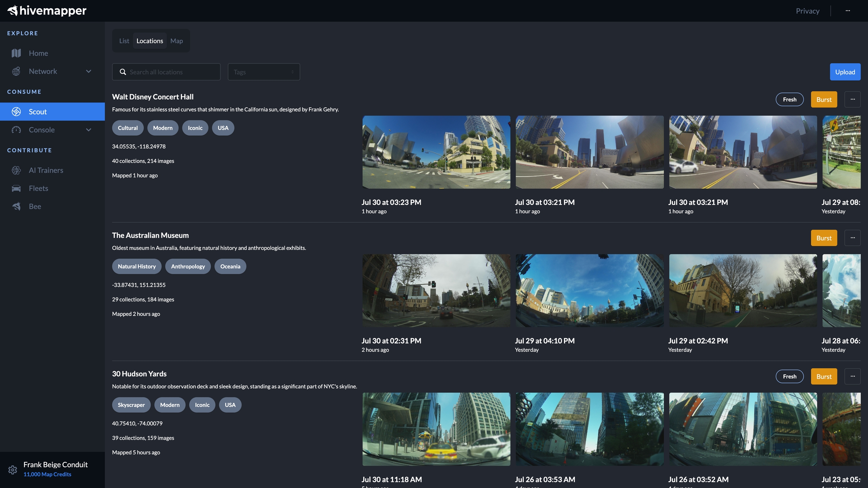The height and width of the screenshot is (488, 868).
Task: Select the Locations tab
Action: pos(150,41)
